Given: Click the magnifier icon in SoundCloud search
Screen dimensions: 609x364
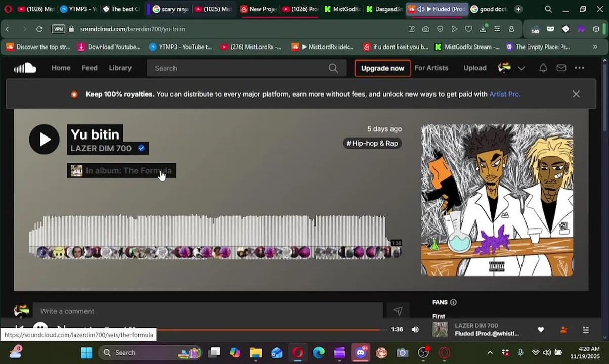Looking at the screenshot, I should click(333, 68).
